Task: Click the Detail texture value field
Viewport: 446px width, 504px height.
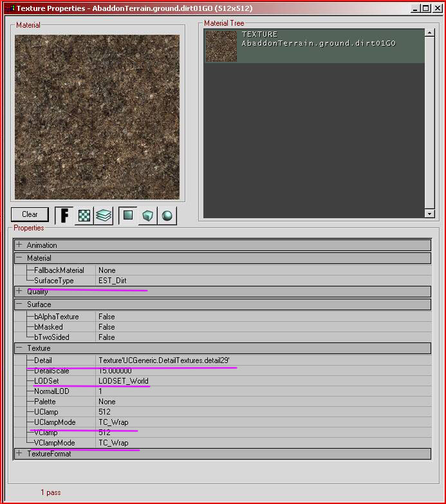Action: coord(263,360)
